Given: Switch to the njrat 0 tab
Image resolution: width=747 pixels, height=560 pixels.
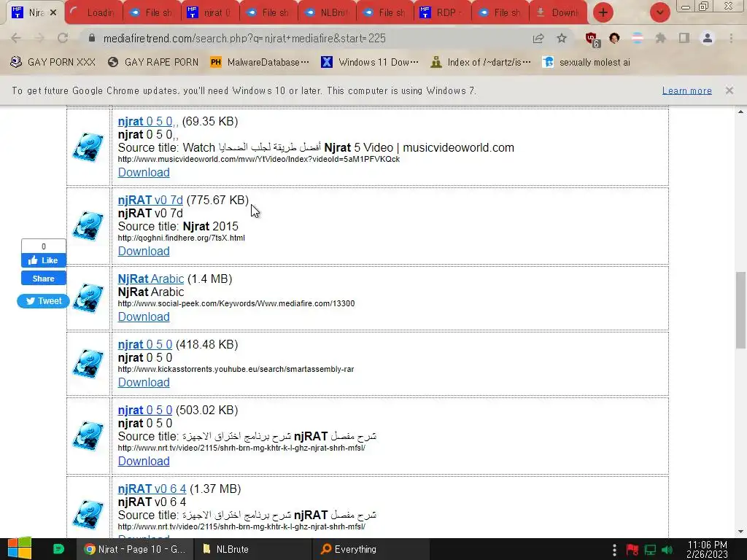Looking at the screenshot, I should coord(211,13).
